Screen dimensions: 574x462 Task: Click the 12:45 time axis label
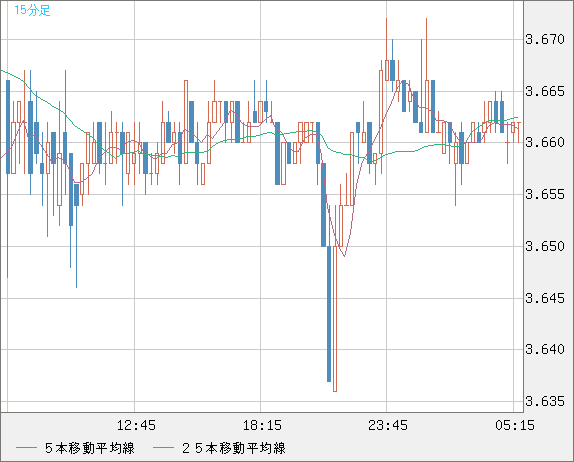pos(136,425)
